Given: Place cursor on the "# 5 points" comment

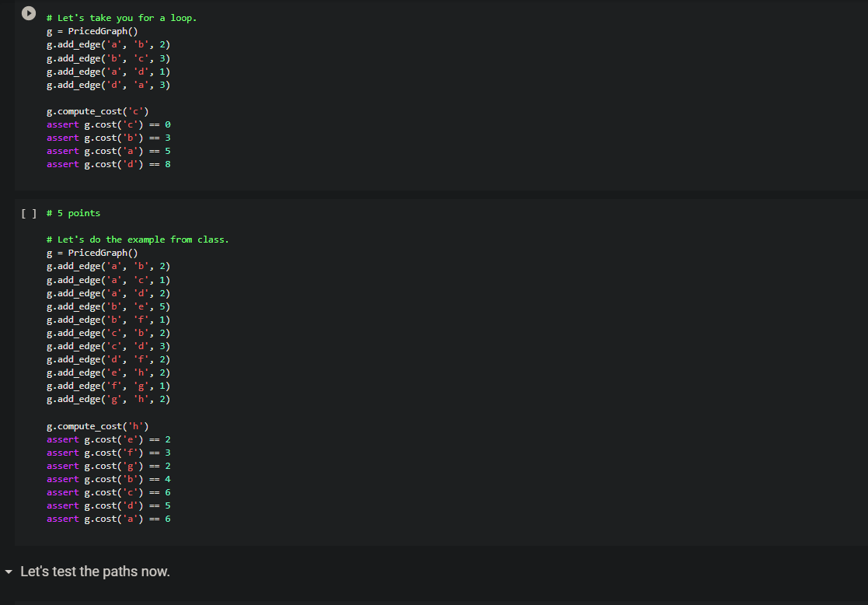Looking at the screenshot, I should 73,213.
